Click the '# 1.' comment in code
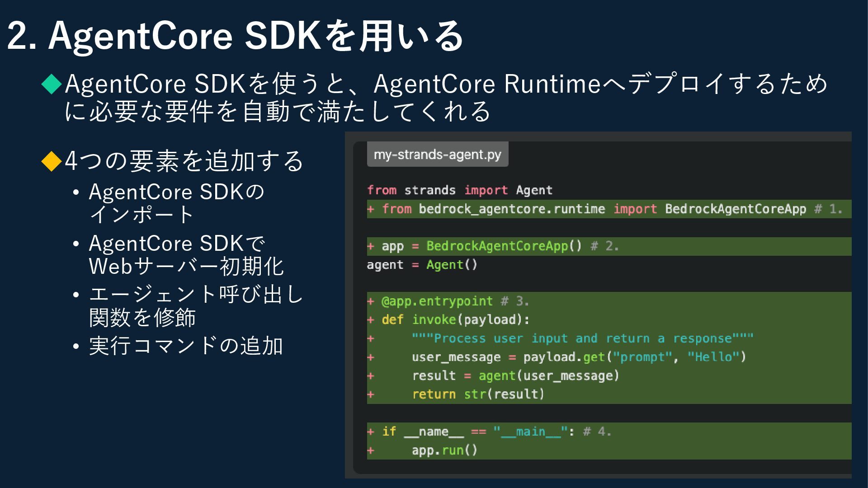The image size is (868, 488). (x=828, y=209)
